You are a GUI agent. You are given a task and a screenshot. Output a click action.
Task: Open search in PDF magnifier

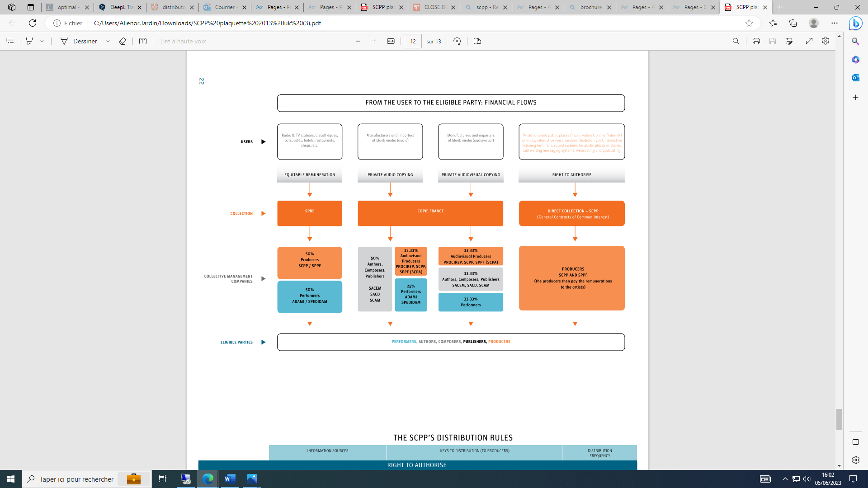pyautogui.click(x=736, y=41)
